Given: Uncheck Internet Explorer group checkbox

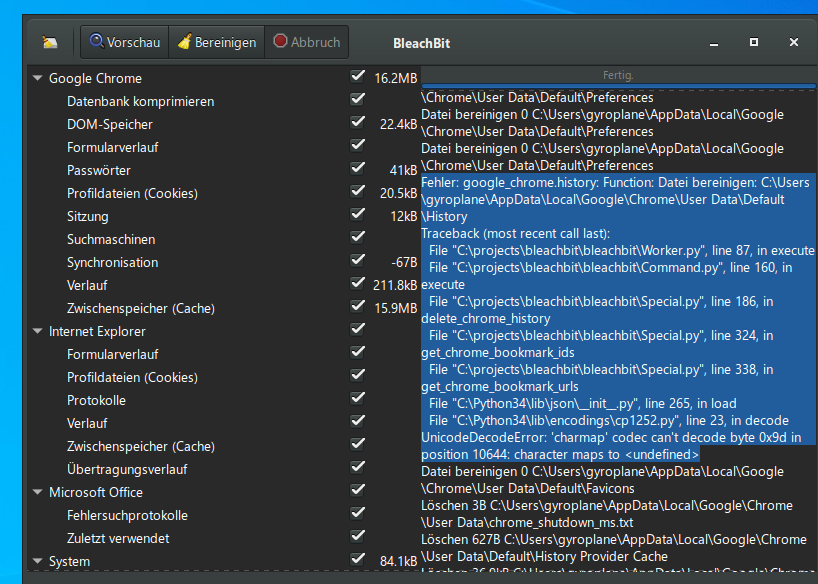Looking at the screenshot, I should click(357, 329).
